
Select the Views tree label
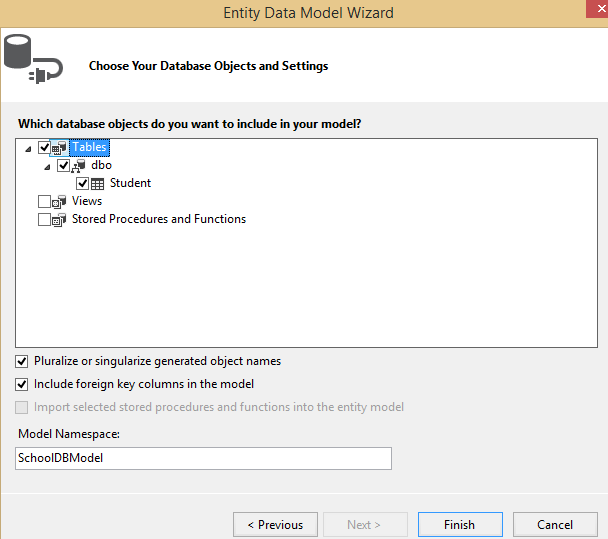tap(87, 201)
